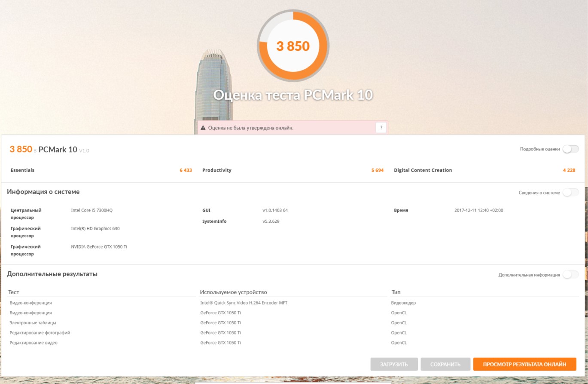The width and height of the screenshot is (588, 384).
Task: Click the Оценка теста PCMark 10 title
Action: pos(293,95)
